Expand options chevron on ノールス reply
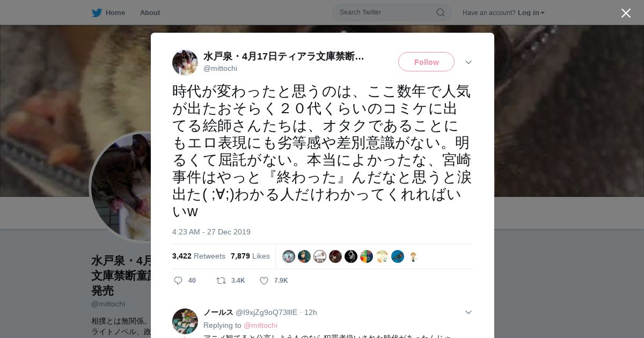Image resolution: width=644 pixels, height=338 pixels. click(468, 312)
